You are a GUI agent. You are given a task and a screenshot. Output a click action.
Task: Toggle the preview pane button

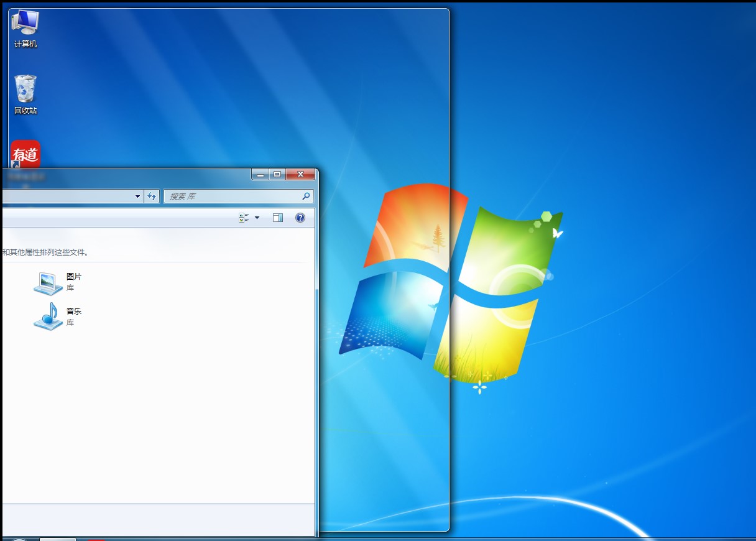(278, 218)
